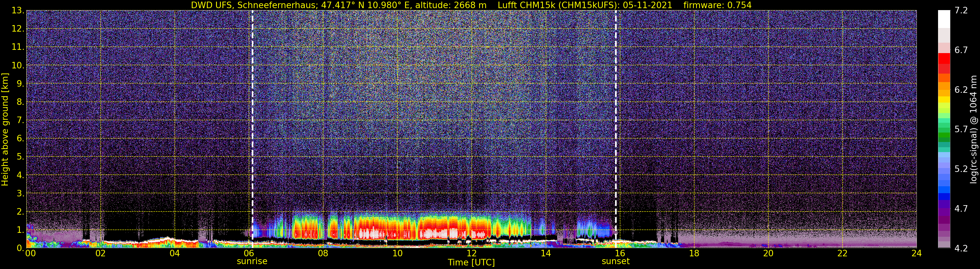Click the '5.7' colorbar tick label
Viewport: 980px width, 269px height.
(961, 130)
